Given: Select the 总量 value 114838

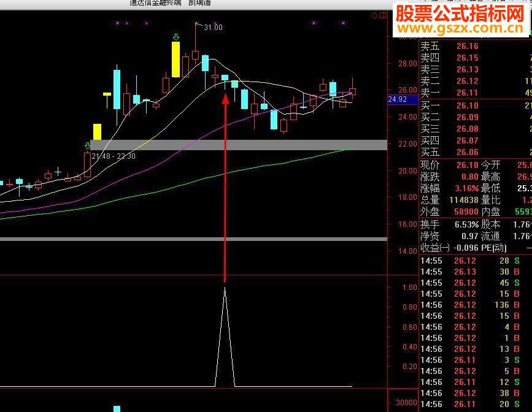Looking at the screenshot, I should point(463,200).
